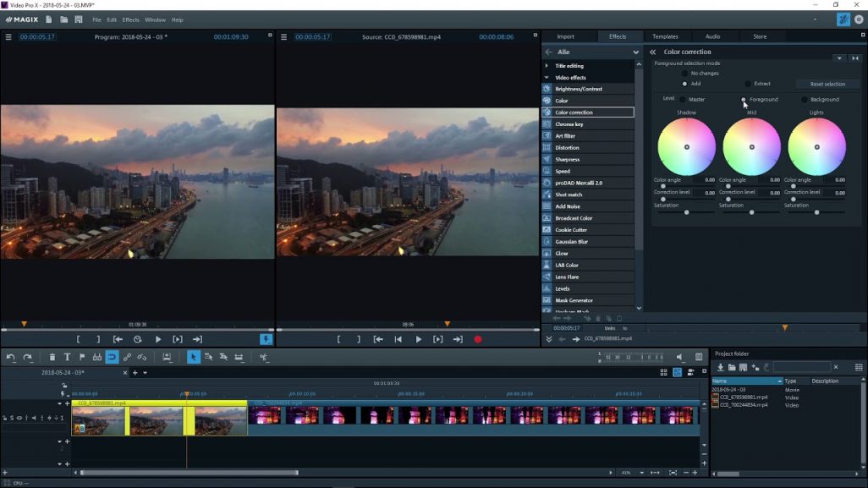Image resolution: width=868 pixels, height=488 pixels.
Task: Open the program monitor hamburger menu
Action: (8, 36)
